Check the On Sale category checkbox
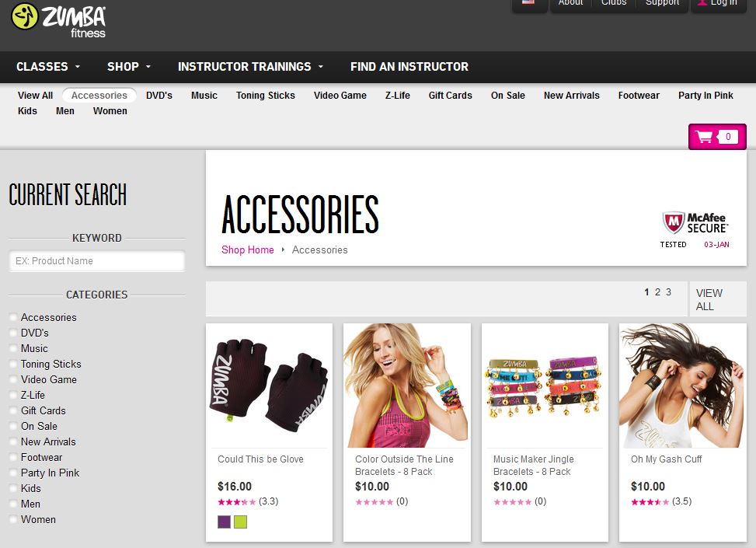 13,427
